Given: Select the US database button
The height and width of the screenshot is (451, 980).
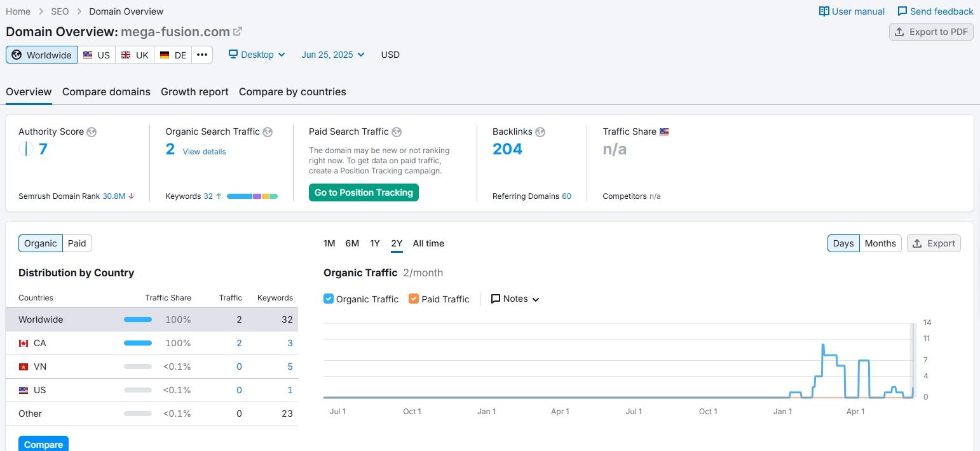Looking at the screenshot, I should (x=97, y=55).
